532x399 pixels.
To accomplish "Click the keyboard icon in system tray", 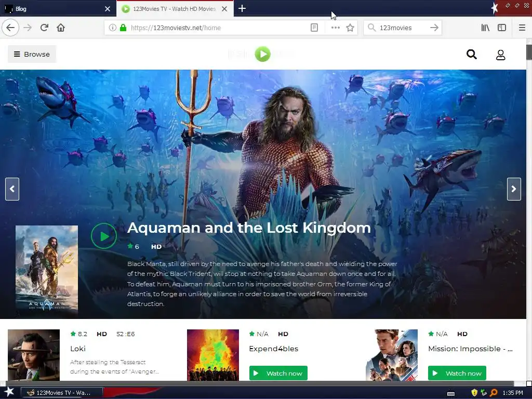I will [x=451, y=393].
